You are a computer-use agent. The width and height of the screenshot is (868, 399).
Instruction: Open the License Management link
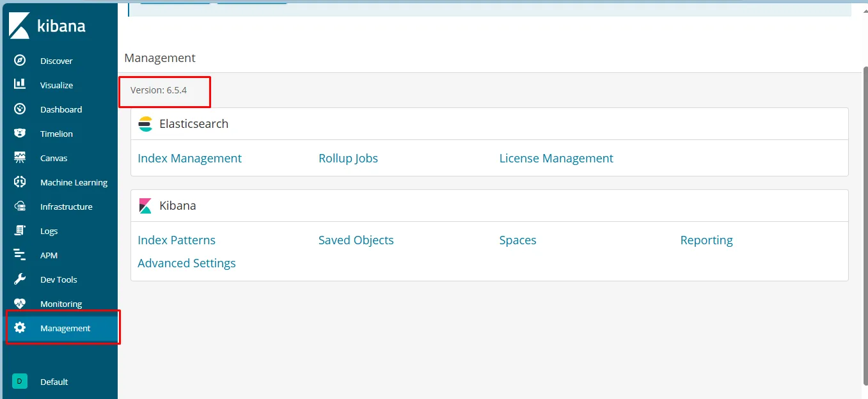pyautogui.click(x=556, y=158)
